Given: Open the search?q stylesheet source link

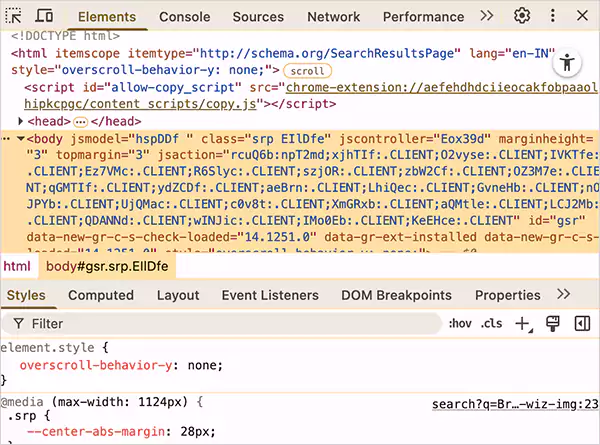Looking at the screenshot, I should [514, 404].
